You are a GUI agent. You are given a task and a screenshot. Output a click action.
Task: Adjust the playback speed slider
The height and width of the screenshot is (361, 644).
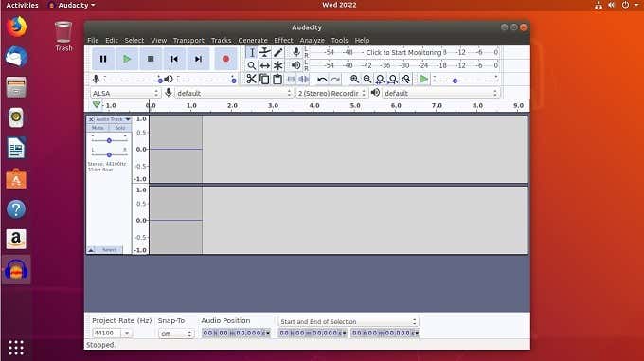click(x=466, y=80)
